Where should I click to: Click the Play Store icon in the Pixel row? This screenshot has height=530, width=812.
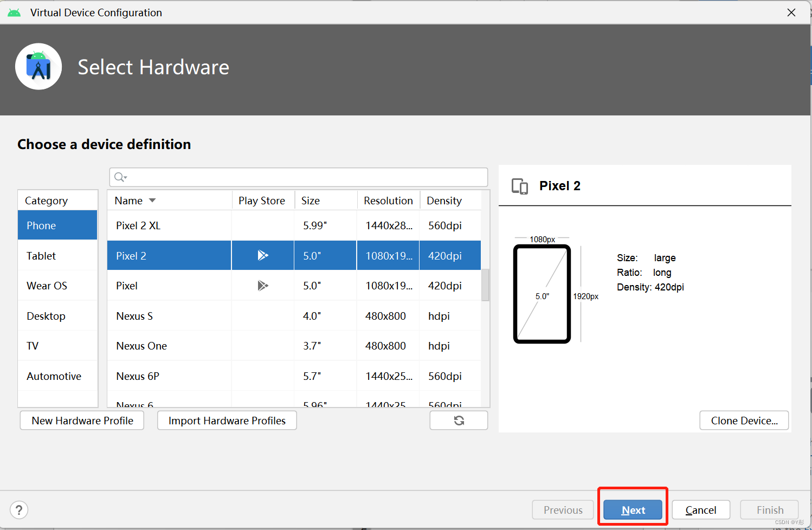[x=262, y=285]
